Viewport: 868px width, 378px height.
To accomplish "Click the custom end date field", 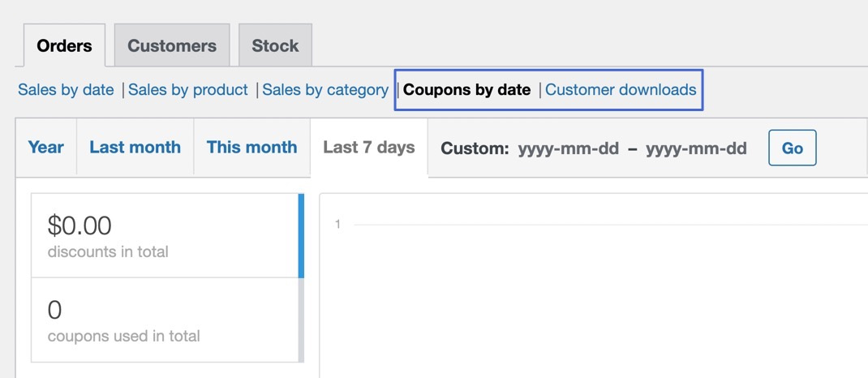I will coord(696,148).
